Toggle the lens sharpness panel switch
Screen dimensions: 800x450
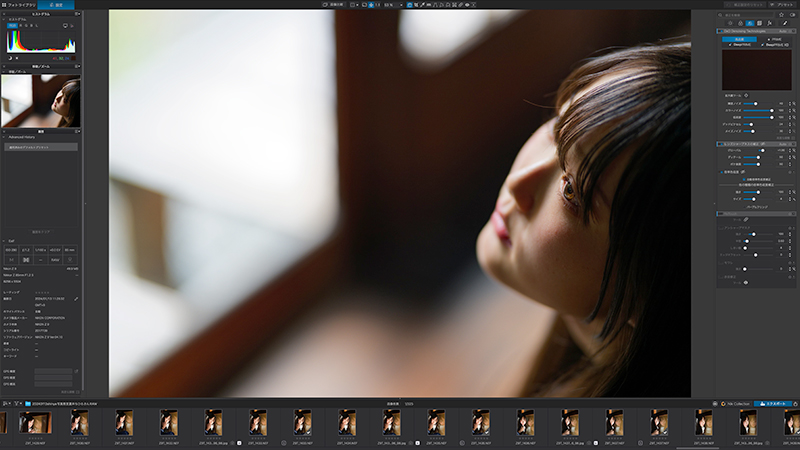720,144
